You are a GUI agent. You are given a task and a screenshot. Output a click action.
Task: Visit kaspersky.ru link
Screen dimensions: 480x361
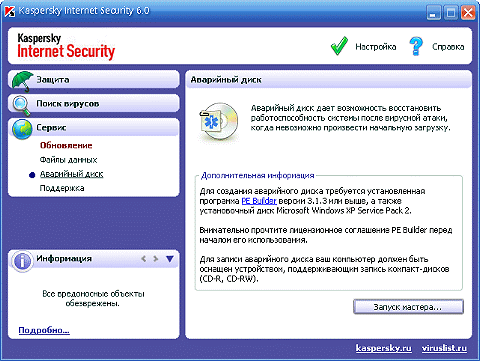coord(384,348)
